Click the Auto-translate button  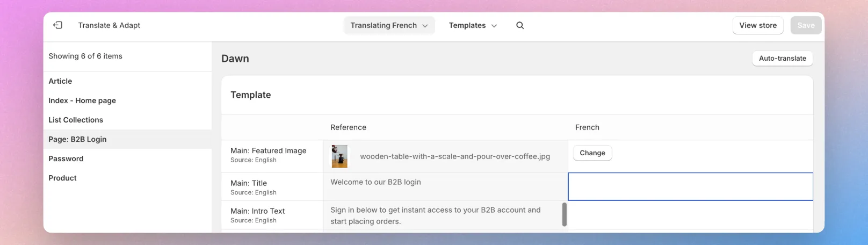783,58
